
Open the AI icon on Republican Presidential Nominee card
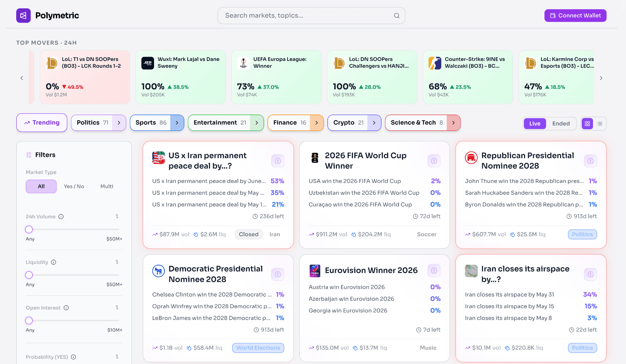click(x=591, y=161)
